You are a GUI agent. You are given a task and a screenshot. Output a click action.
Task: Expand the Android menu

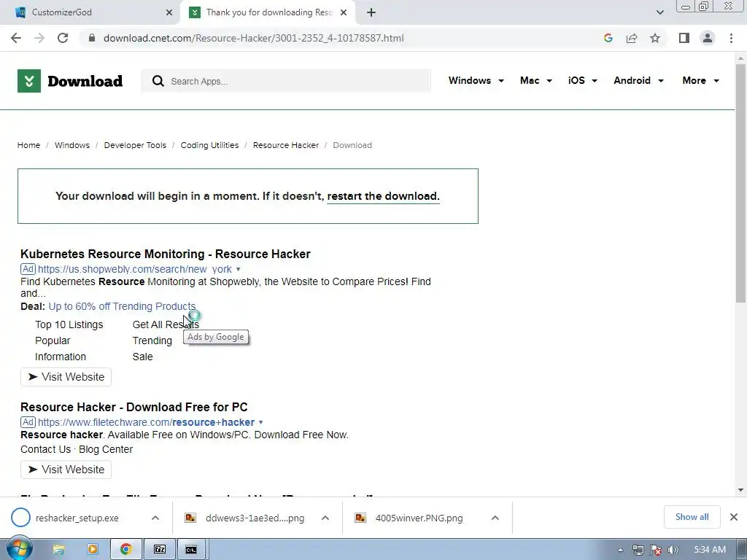click(638, 80)
